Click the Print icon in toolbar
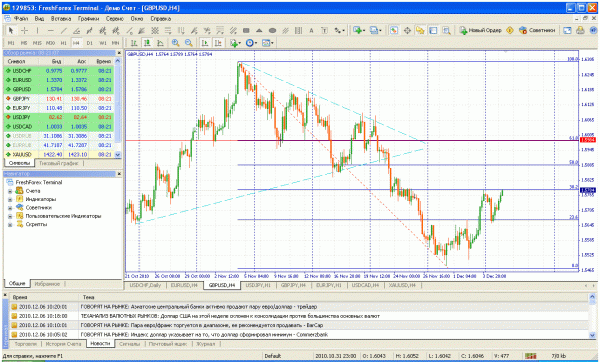 [x=580, y=30]
